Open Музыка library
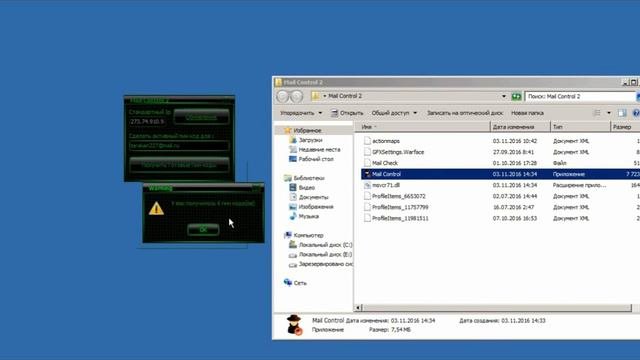 tap(309, 216)
